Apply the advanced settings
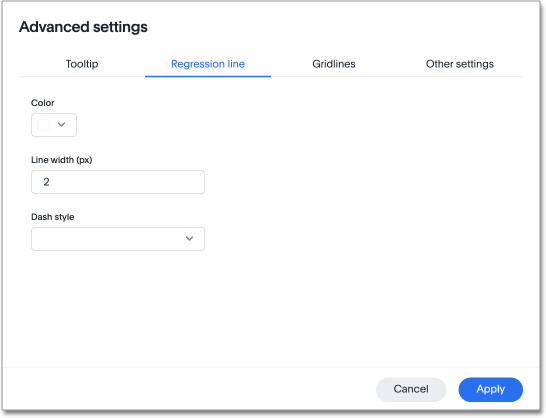This screenshot has width=546, height=418. 490,389
